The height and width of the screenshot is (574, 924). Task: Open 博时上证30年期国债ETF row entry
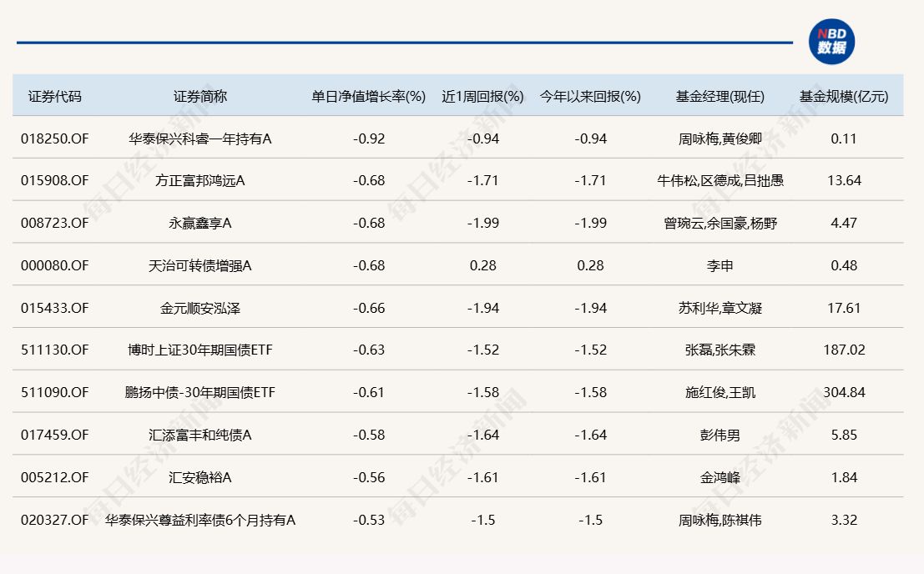[199, 350]
